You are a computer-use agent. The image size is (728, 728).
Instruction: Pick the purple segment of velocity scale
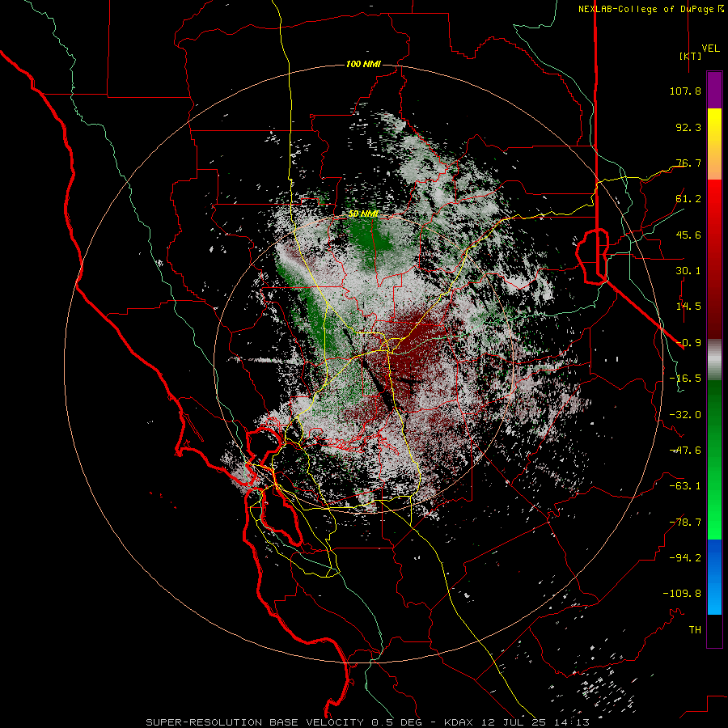pos(714,90)
